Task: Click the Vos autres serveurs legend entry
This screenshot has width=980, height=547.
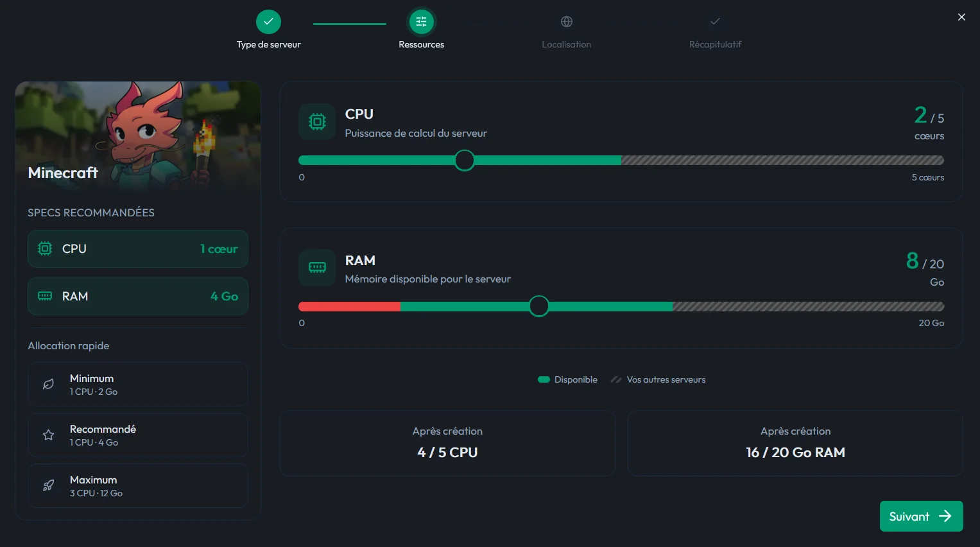Action: coord(658,379)
